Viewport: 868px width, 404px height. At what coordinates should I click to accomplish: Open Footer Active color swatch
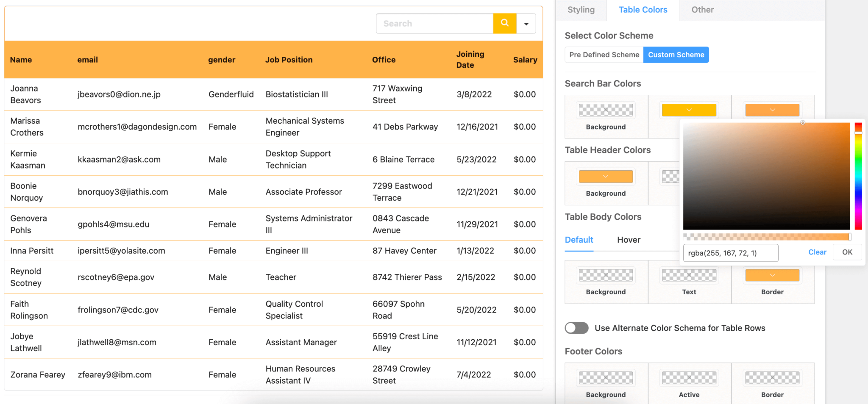pyautogui.click(x=689, y=378)
